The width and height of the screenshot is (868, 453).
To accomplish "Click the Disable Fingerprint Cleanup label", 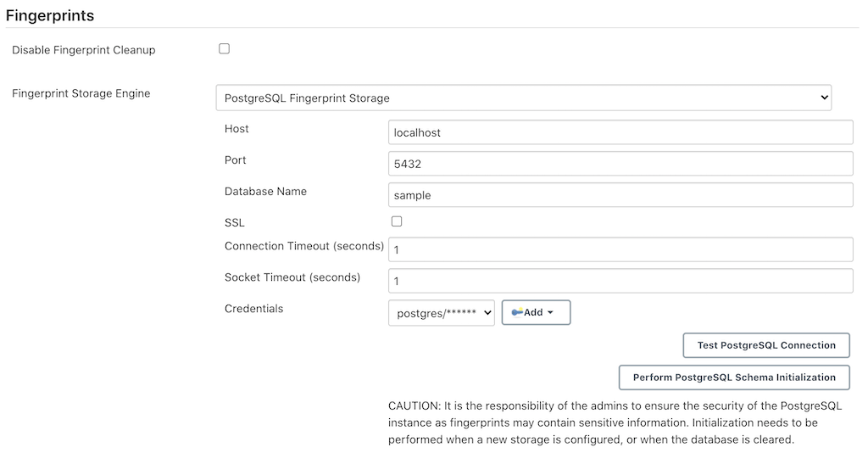I will point(84,50).
